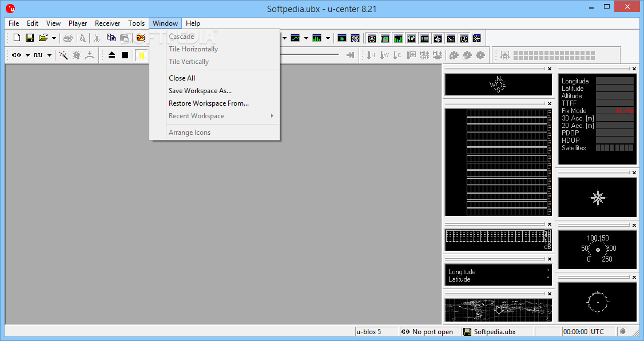The image size is (644, 341).
Task: Click the UTC label in status bar
Action: [597, 331]
